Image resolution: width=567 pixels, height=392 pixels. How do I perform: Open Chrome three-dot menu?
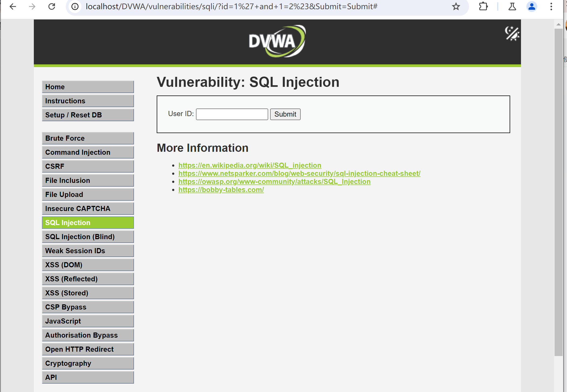click(551, 6)
